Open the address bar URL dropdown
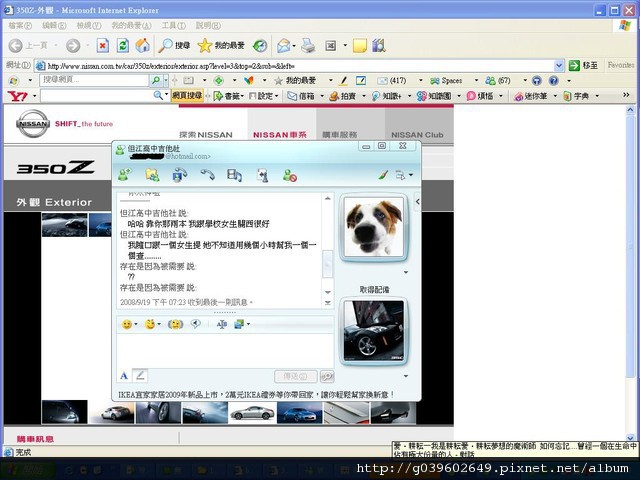The width and height of the screenshot is (640, 480). (559, 65)
